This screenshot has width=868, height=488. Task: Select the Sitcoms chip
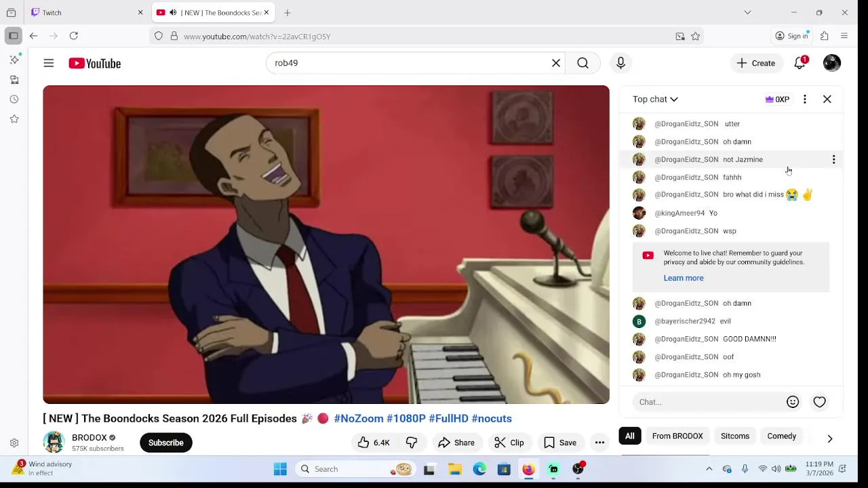[x=735, y=436]
